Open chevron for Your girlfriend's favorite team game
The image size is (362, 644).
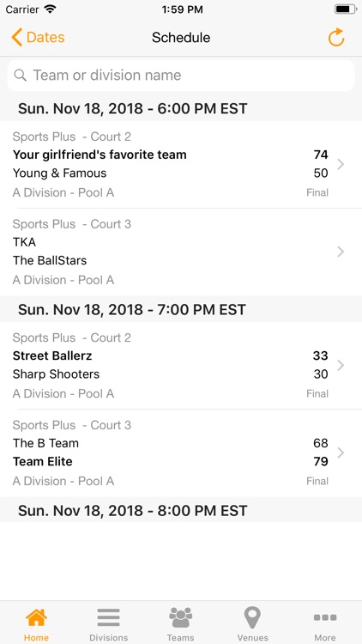(341, 164)
